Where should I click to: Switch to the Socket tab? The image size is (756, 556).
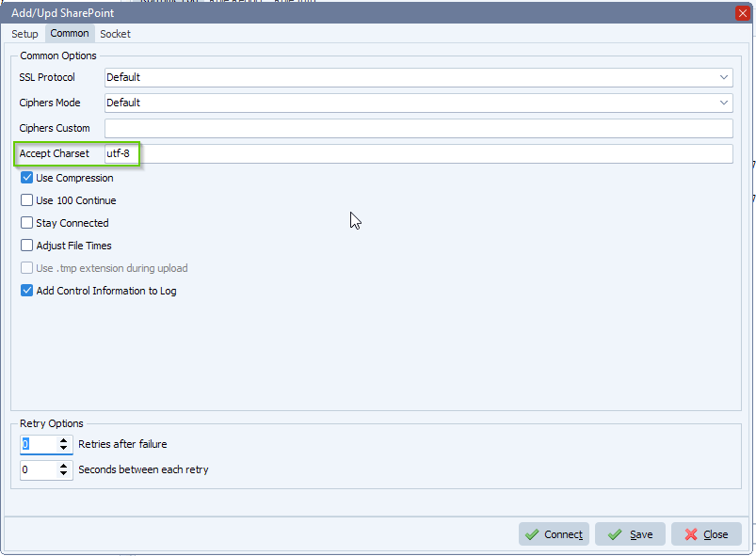point(115,34)
